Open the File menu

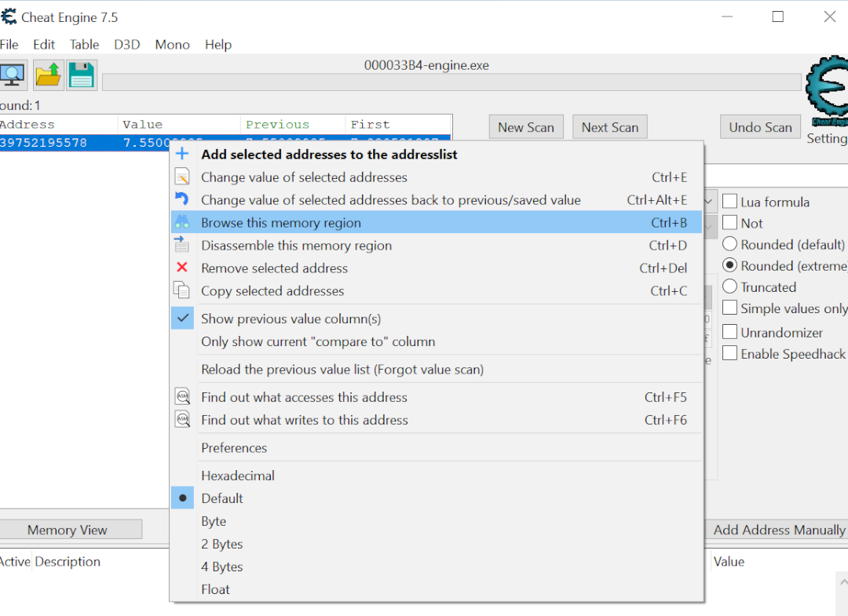(x=9, y=44)
